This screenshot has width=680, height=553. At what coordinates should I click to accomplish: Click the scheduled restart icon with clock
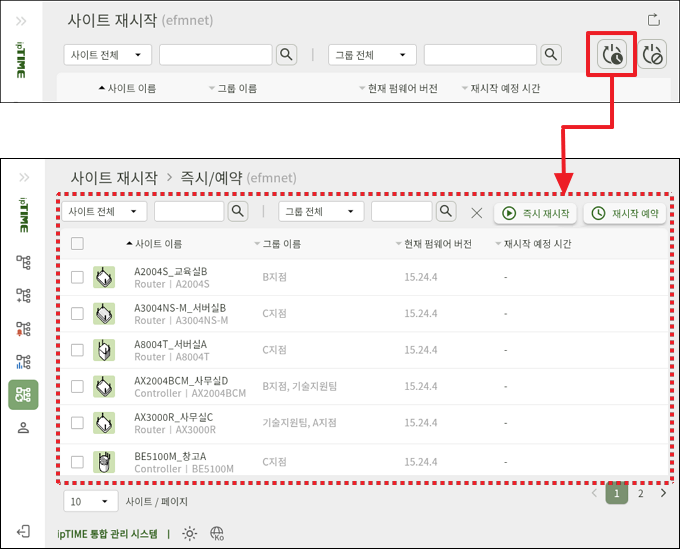coord(611,55)
